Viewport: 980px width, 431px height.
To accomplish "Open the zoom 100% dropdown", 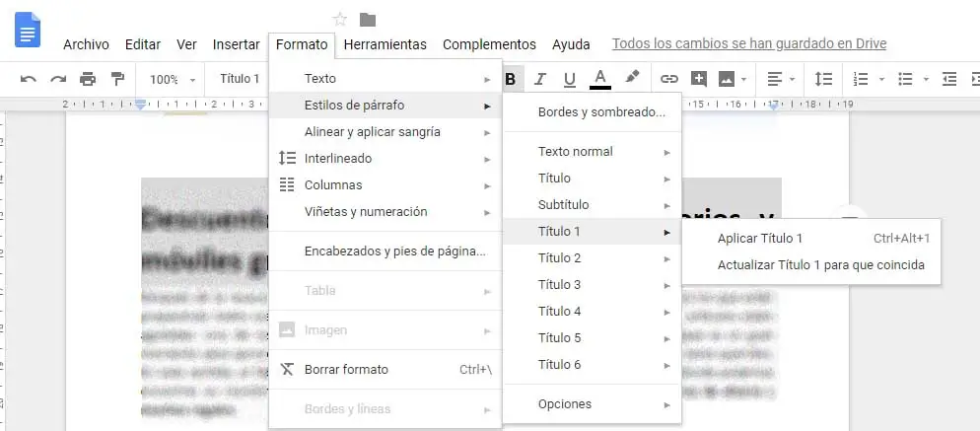I will 172,79.
